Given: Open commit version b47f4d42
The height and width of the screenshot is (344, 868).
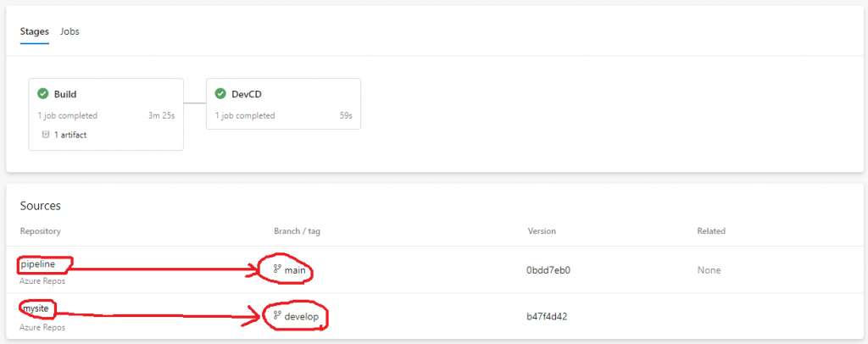Looking at the screenshot, I should (548, 317).
